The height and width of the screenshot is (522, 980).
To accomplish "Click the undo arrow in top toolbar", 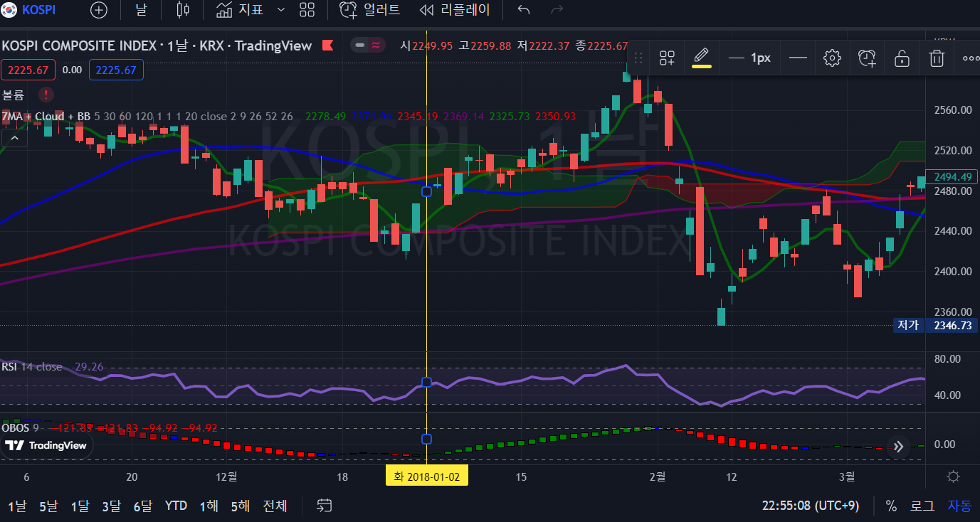I will [524, 10].
